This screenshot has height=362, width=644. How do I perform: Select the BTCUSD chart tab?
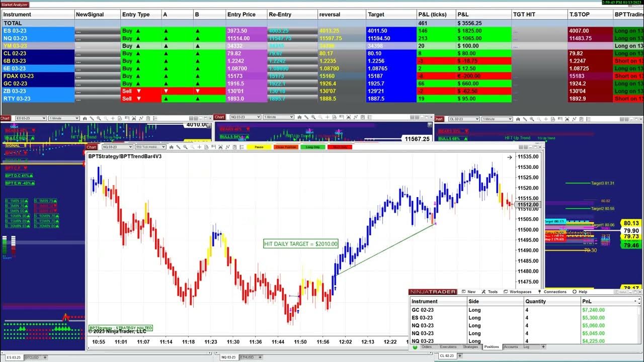32,357
